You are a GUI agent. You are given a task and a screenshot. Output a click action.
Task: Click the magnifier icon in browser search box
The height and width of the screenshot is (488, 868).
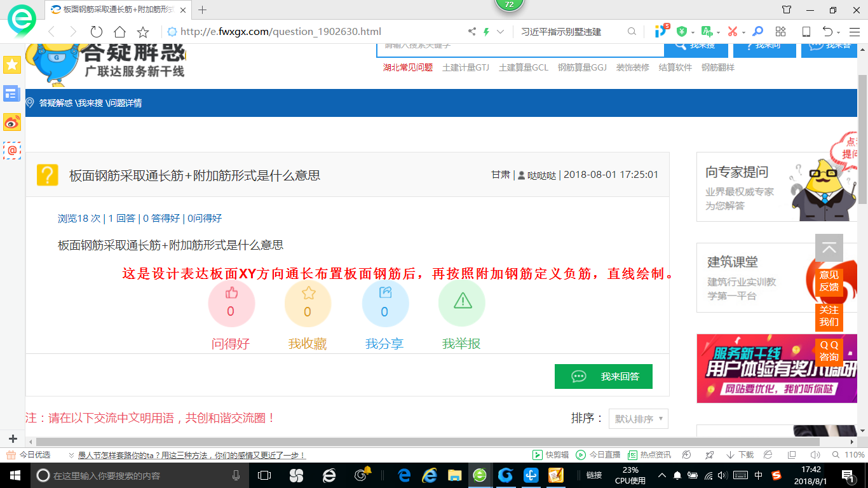[x=632, y=32]
